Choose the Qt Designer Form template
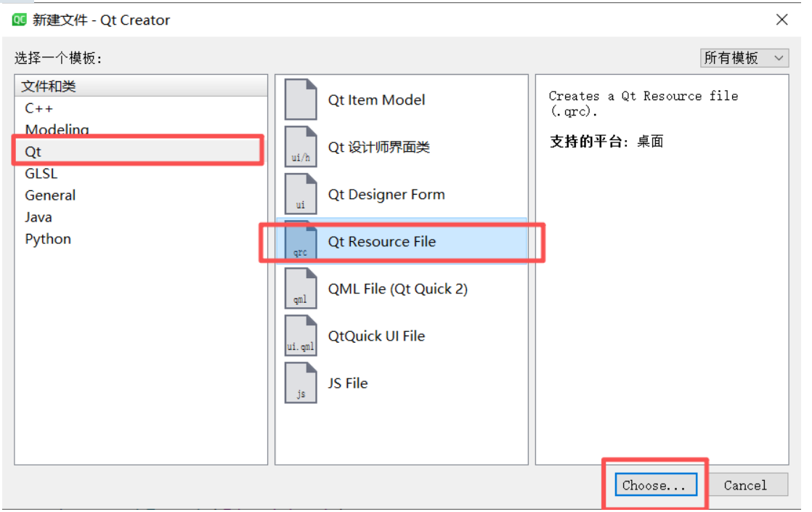Viewport: 812px width, 512px height. click(x=402, y=194)
